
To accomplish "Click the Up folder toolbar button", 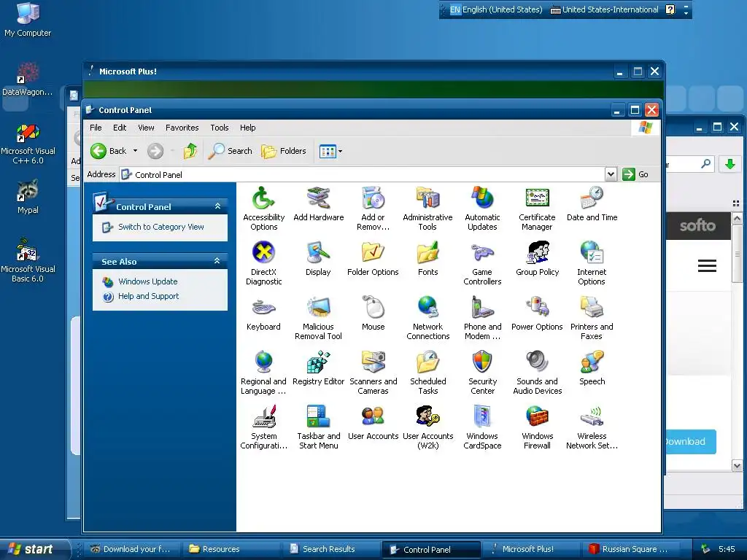I will coord(190,151).
